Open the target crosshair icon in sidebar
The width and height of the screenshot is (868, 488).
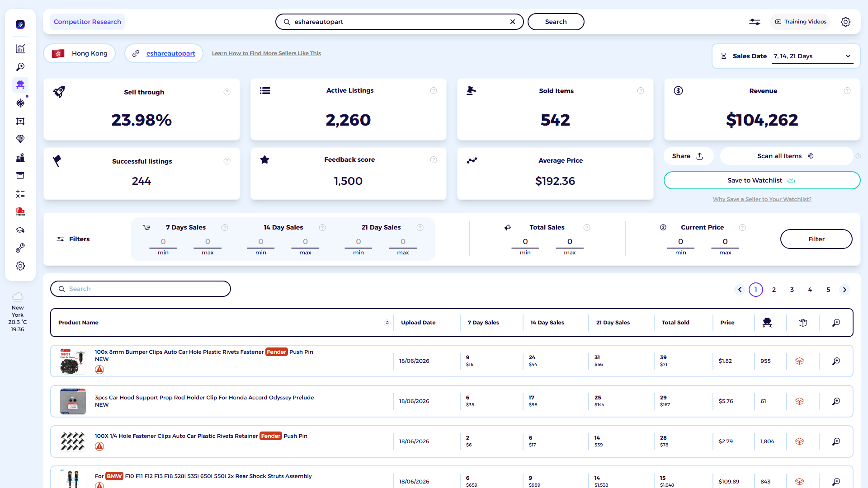(20, 103)
